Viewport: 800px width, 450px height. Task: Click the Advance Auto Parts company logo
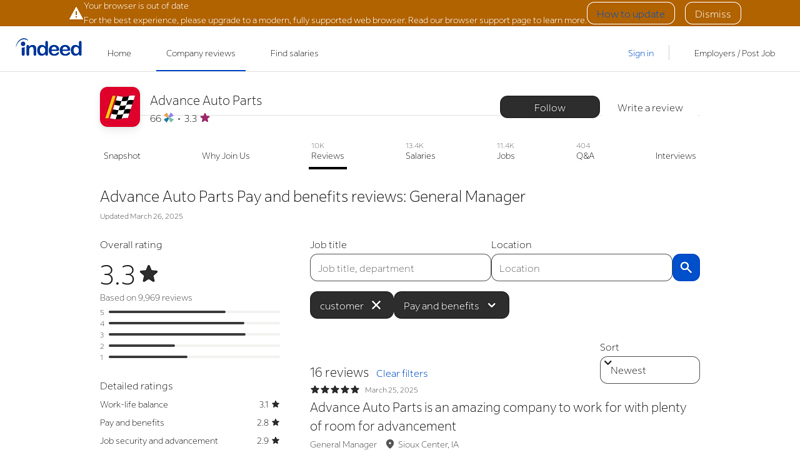point(120,107)
